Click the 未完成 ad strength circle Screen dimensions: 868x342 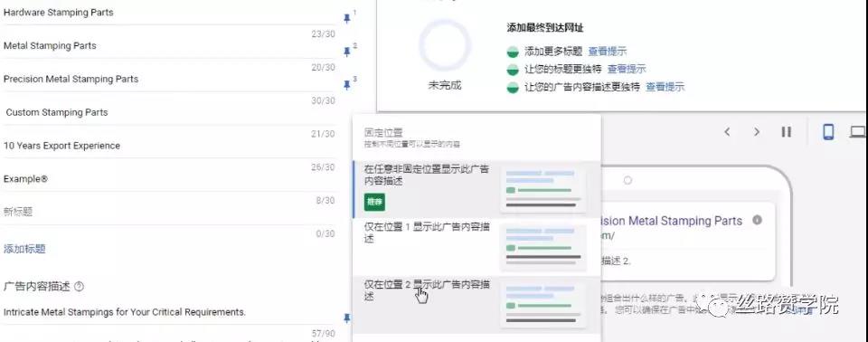[445, 45]
